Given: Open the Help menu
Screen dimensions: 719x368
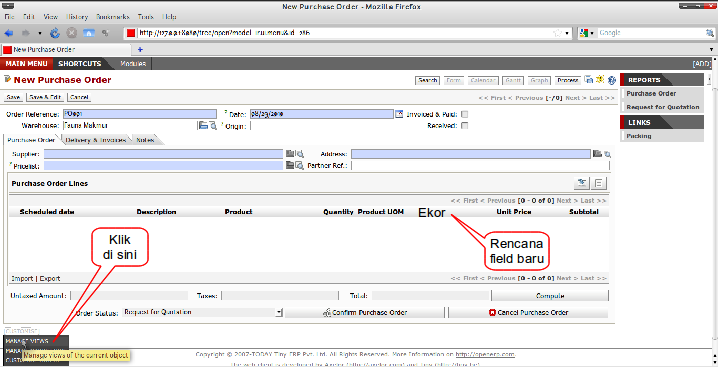Looking at the screenshot, I should tap(169, 16).
